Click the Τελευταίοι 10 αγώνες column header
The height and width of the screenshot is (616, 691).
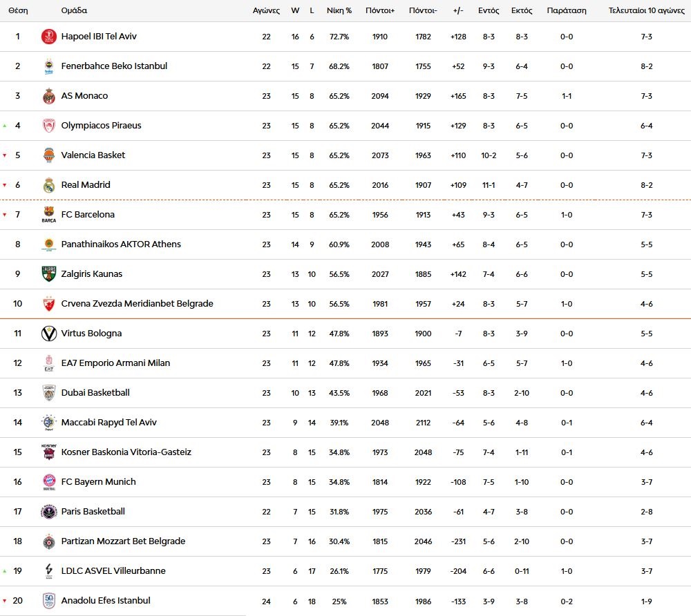(x=646, y=11)
